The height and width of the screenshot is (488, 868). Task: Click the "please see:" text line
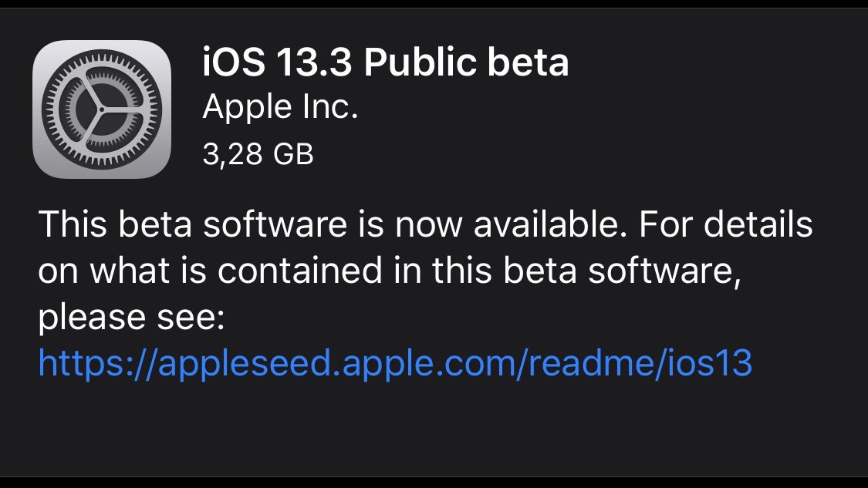click(131, 318)
